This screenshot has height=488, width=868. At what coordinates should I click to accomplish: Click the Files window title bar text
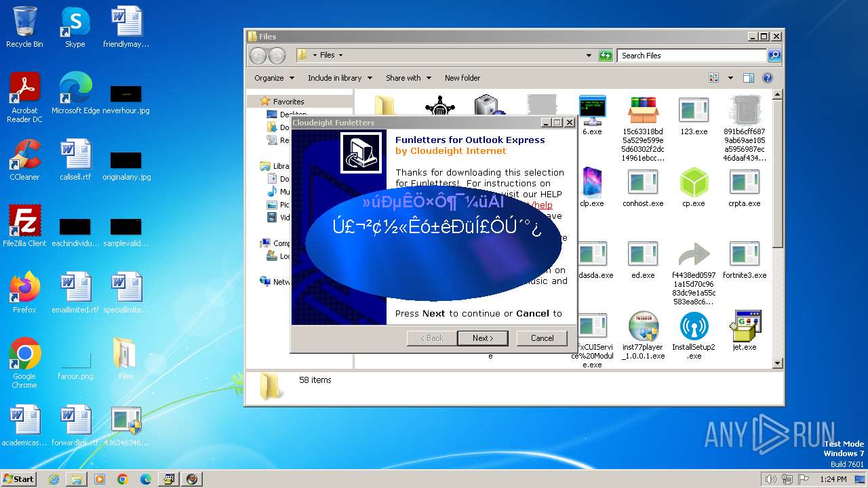pyautogui.click(x=268, y=37)
